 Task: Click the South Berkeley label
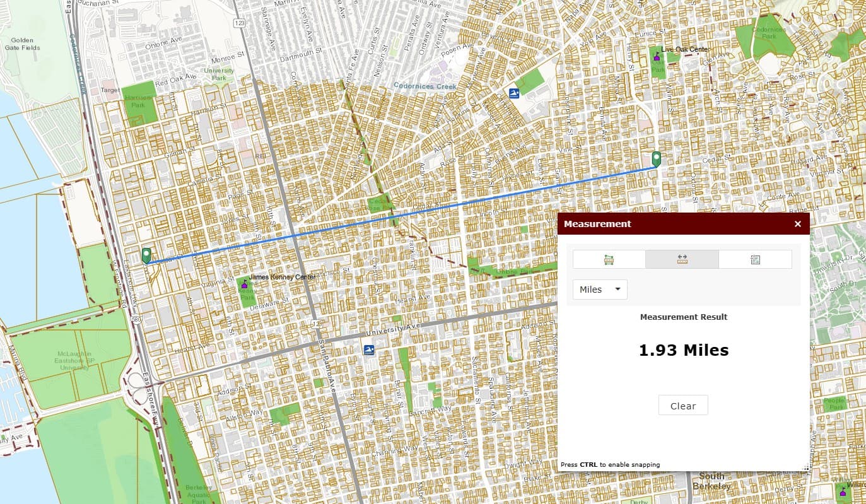(711, 481)
